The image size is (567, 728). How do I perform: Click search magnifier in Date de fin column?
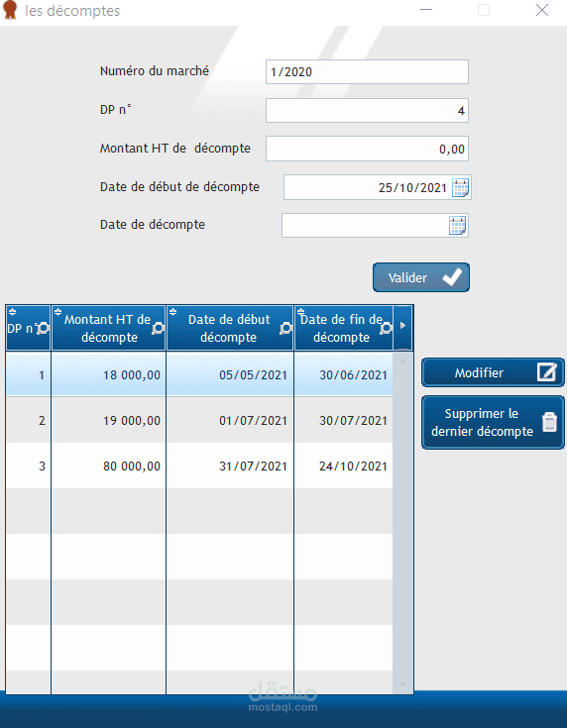tap(386, 328)
